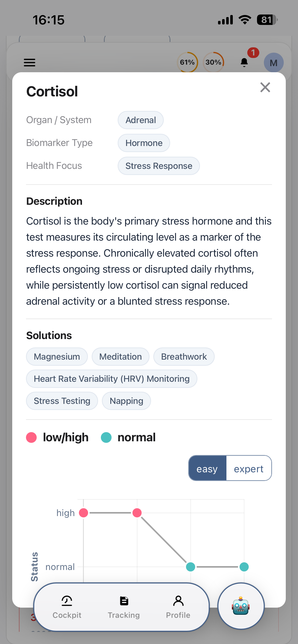The width and height of the screenshot is (298, 644).
Task: Select the Napping solution chip
Action: pos(126,401)
